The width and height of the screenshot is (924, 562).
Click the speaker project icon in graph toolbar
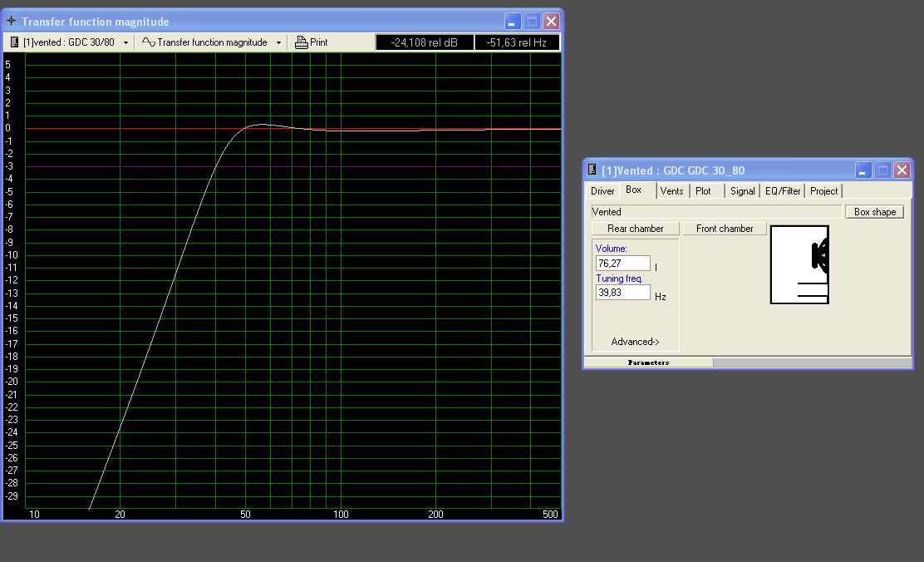click(x=14, y=42)
